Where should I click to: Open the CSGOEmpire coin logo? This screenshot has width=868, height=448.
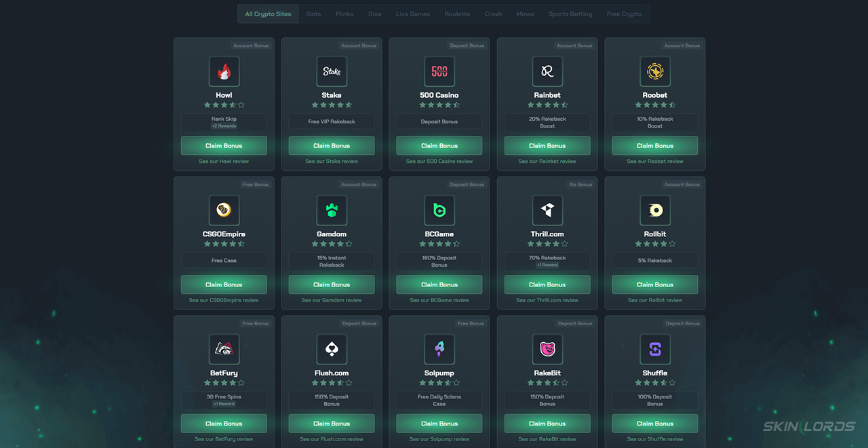click(224, 210)
